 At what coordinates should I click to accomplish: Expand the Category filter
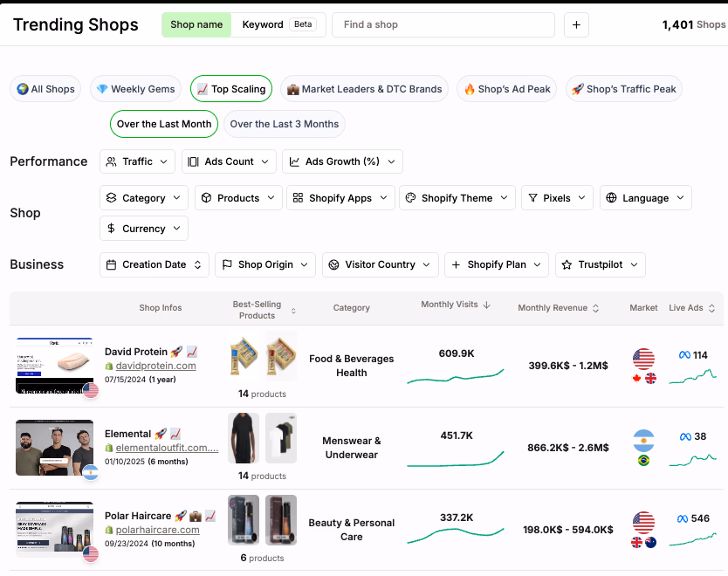(144, 198)
